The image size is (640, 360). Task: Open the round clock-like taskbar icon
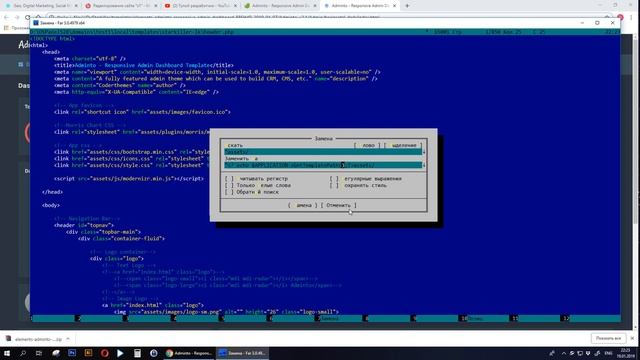pyautogui.click(x=153, y=353)
